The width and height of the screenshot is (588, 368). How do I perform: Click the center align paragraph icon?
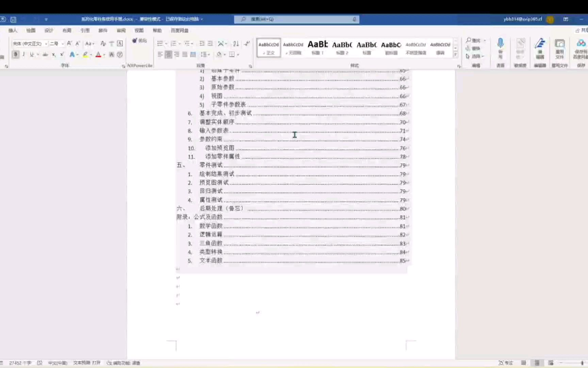point(168,55)
